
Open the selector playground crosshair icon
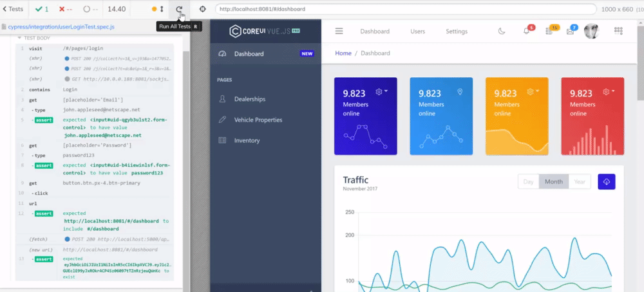click(202, 9)
